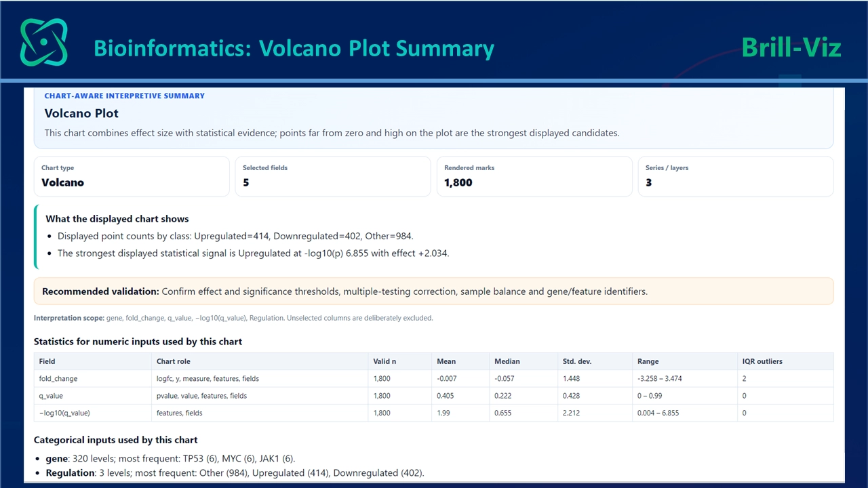Click the range '0.004 – 6.855'

pyautogui.click(x=658, y=413)
